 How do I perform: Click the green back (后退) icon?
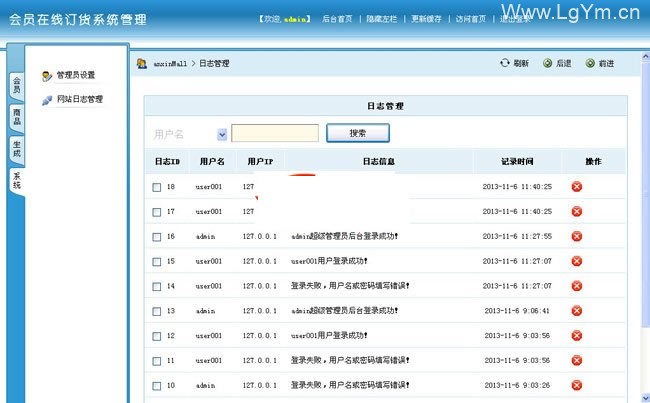(547, 63)
